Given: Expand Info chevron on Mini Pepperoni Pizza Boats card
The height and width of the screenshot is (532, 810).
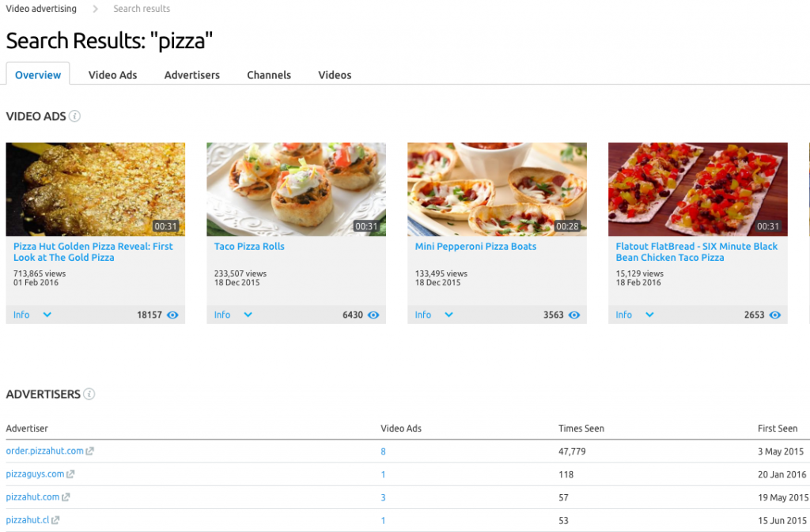Looking at the screenshot, I should tap(449, 315).
